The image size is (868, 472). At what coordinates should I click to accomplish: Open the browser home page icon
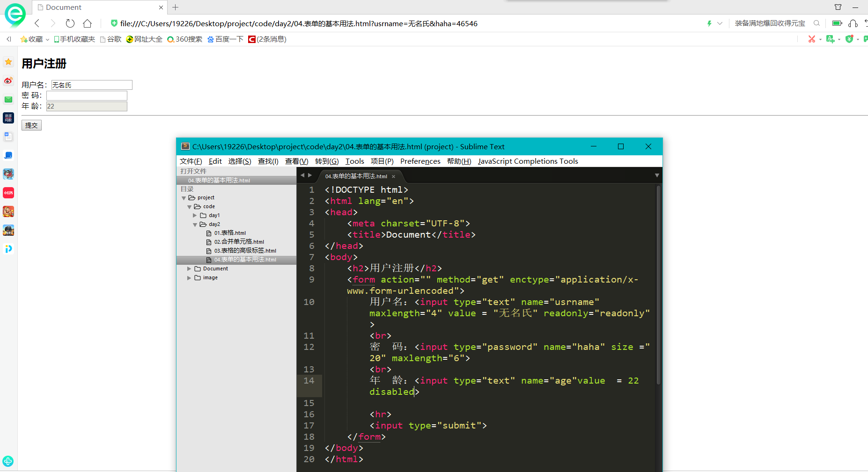tap(88, 23)
